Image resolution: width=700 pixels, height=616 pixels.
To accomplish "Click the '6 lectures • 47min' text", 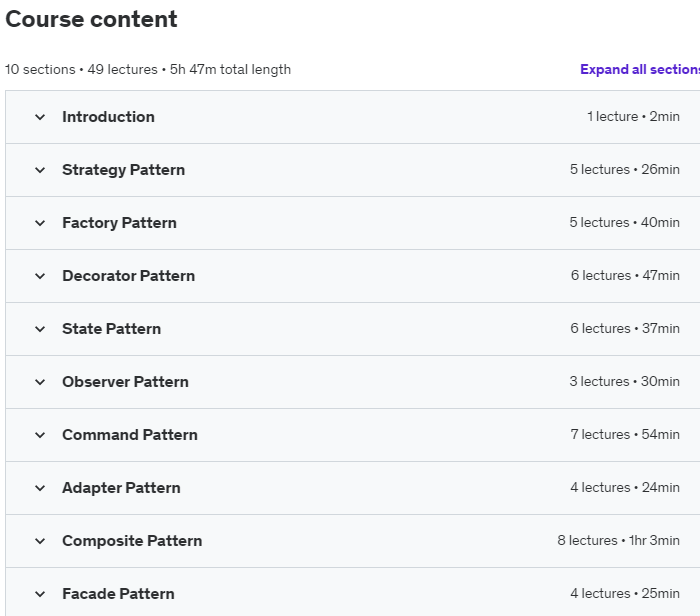I will pyautogui.click(x=625, y=275).
